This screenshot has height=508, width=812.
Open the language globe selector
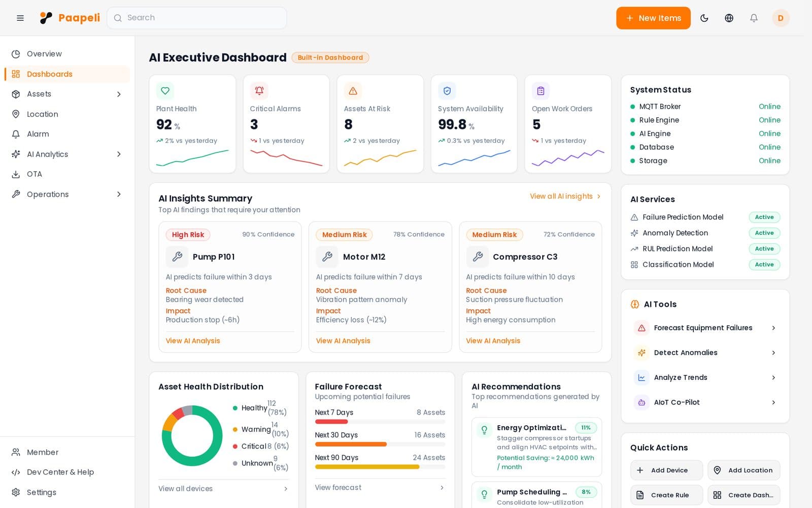[729, 18]
